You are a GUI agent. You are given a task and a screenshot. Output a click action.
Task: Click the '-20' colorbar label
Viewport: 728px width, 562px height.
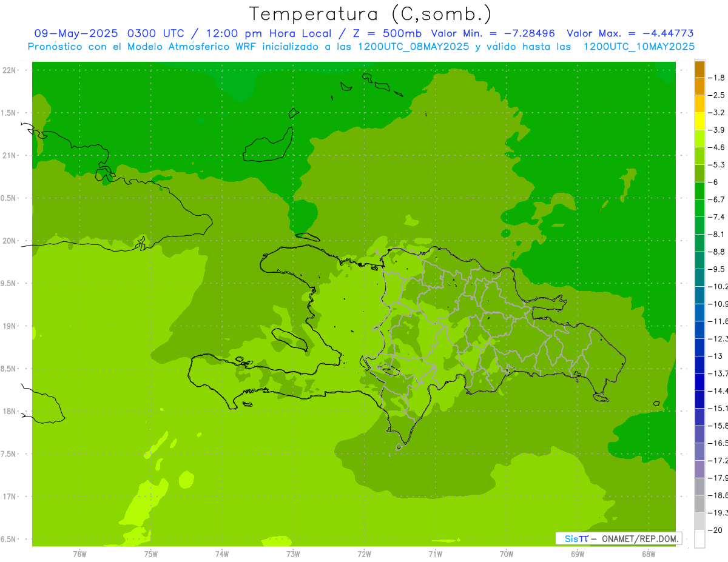pos(715,530)
